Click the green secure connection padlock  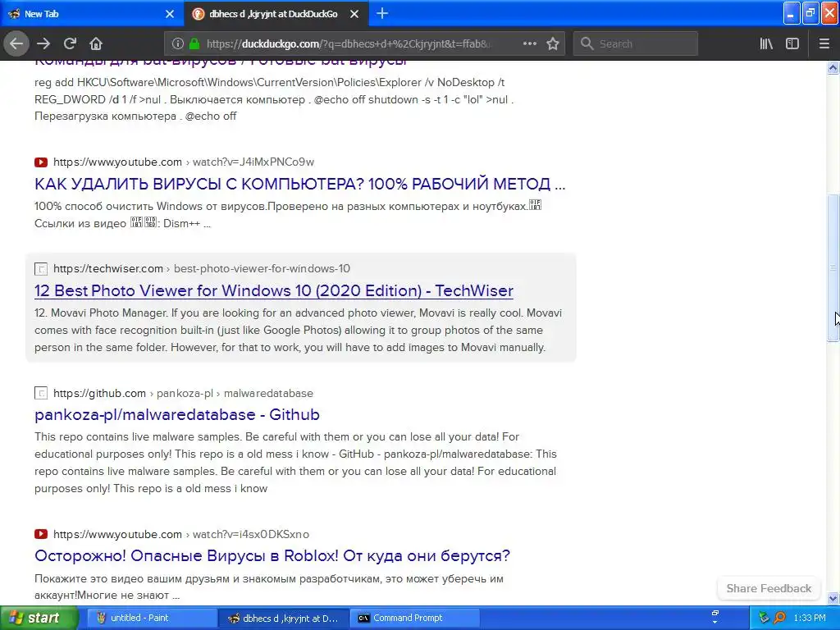click(194, 44)
